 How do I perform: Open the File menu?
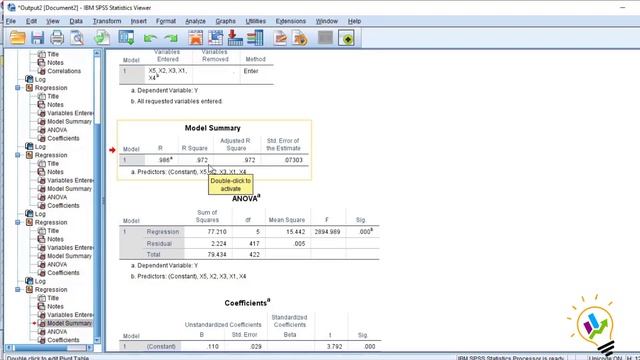pos(11,21)
